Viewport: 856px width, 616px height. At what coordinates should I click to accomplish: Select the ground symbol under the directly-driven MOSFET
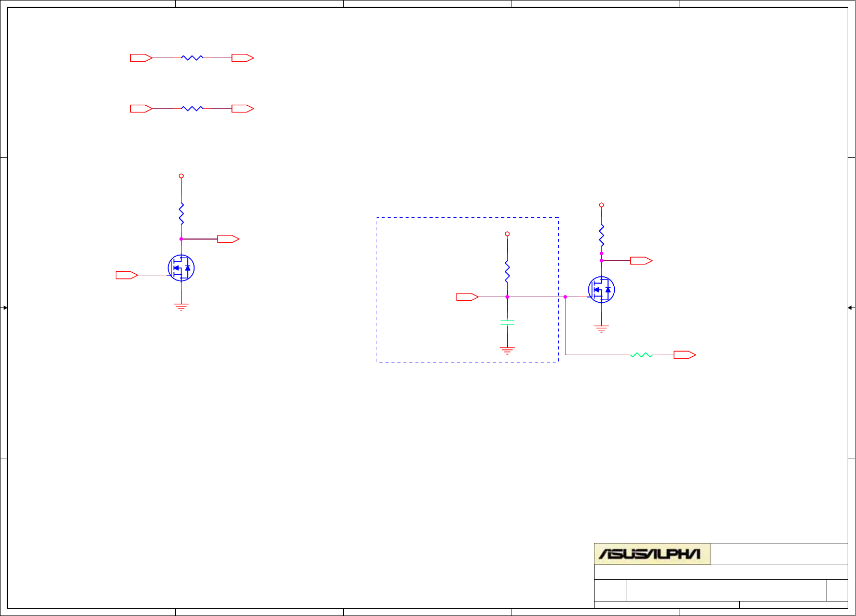[x=181, y=307]
